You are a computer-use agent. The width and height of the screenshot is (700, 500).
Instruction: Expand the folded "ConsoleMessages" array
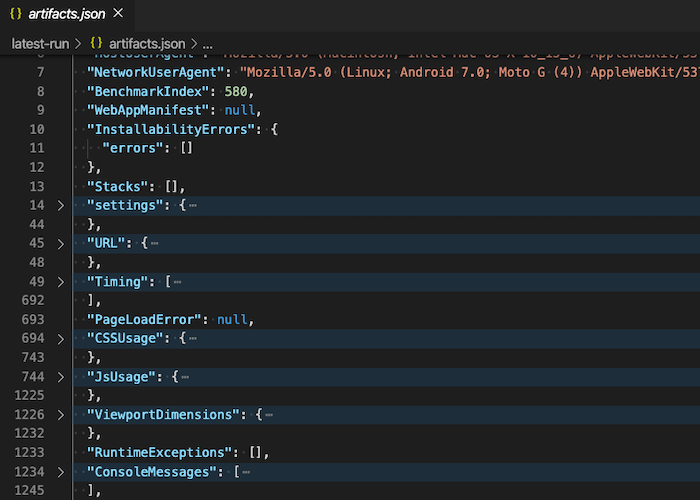click(61, 472)
